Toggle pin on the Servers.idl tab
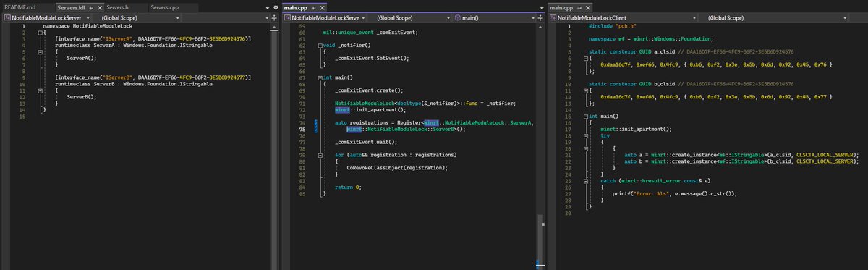 [x=91, y=7]
